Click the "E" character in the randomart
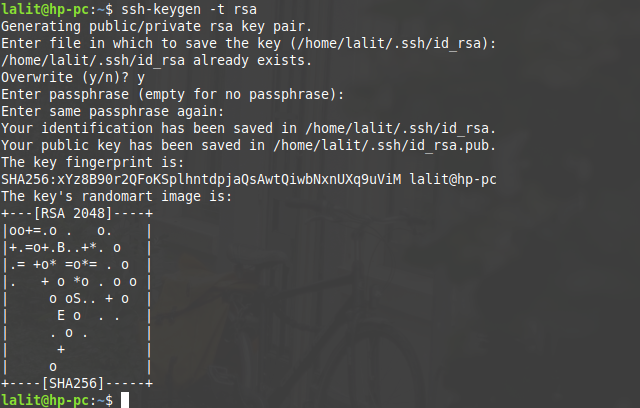Screen dimensions: 640x408 tap(62, 315)
